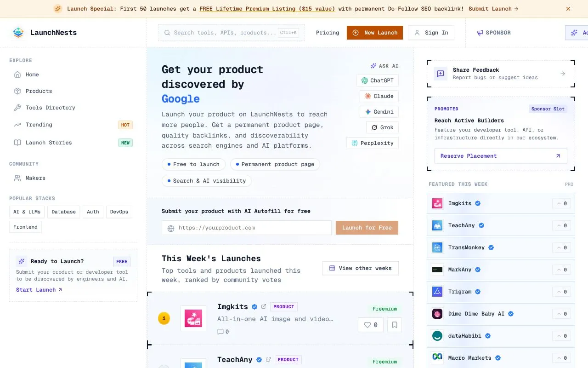Open the Pricing page
588x368 pixels.
[x=328, y=33]
